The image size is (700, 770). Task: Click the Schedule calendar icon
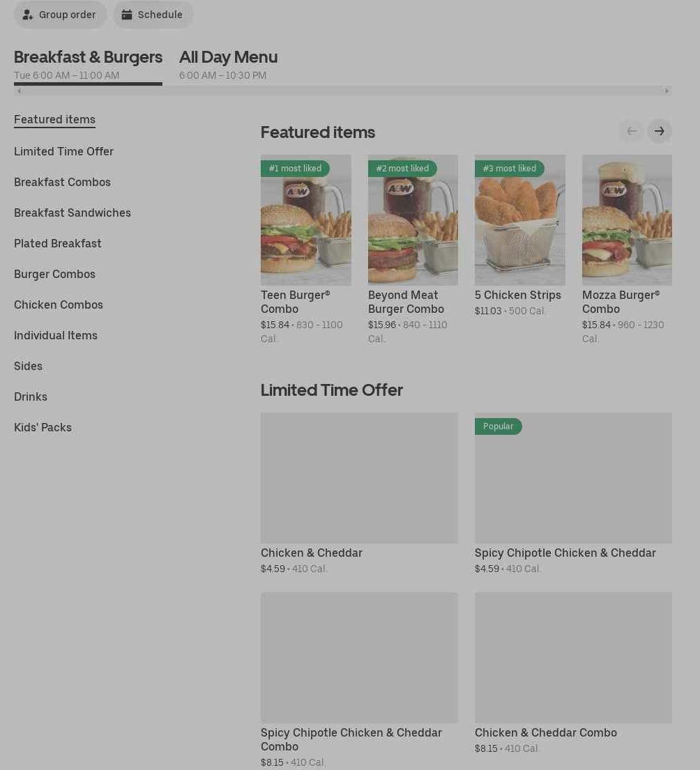(x=127, y=15)
